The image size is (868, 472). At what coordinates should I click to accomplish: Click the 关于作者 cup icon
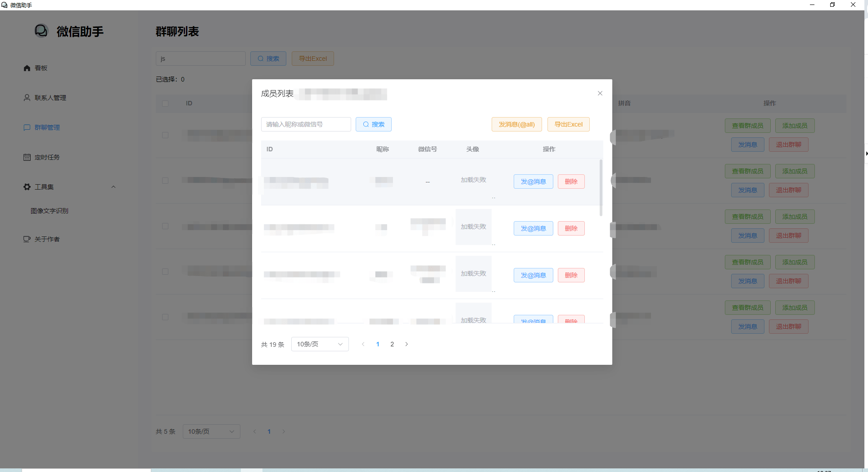27,239
